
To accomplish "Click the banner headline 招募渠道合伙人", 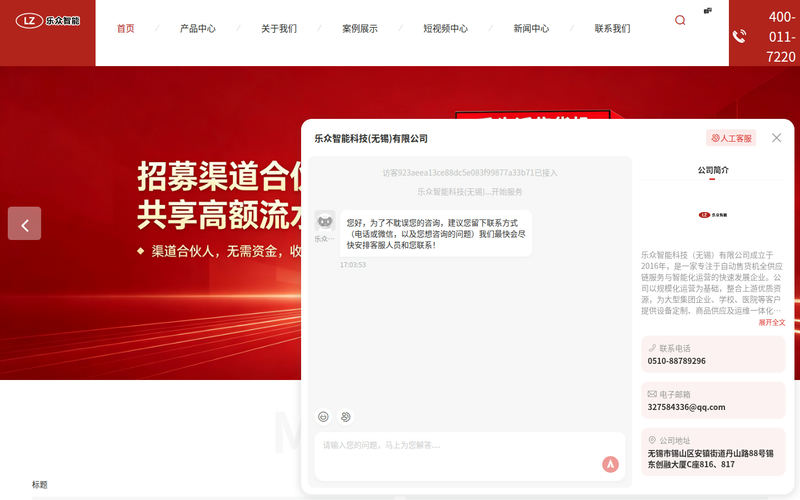I will click(219, 177).
